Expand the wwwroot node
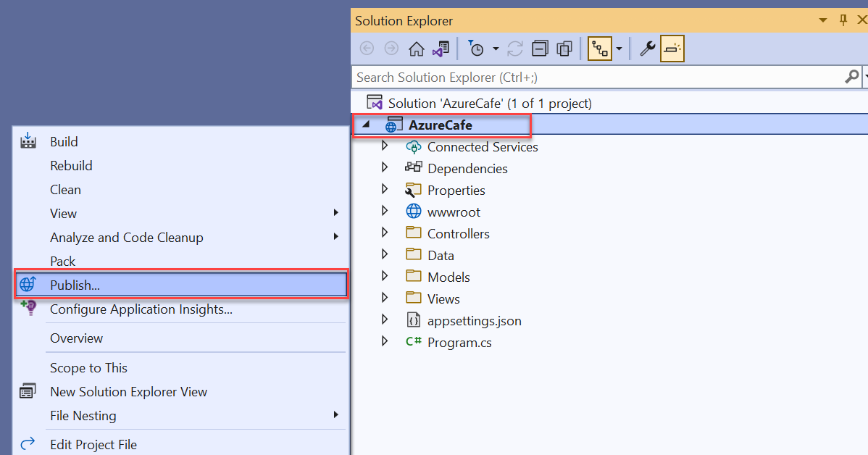 click(x=385, y=211)
